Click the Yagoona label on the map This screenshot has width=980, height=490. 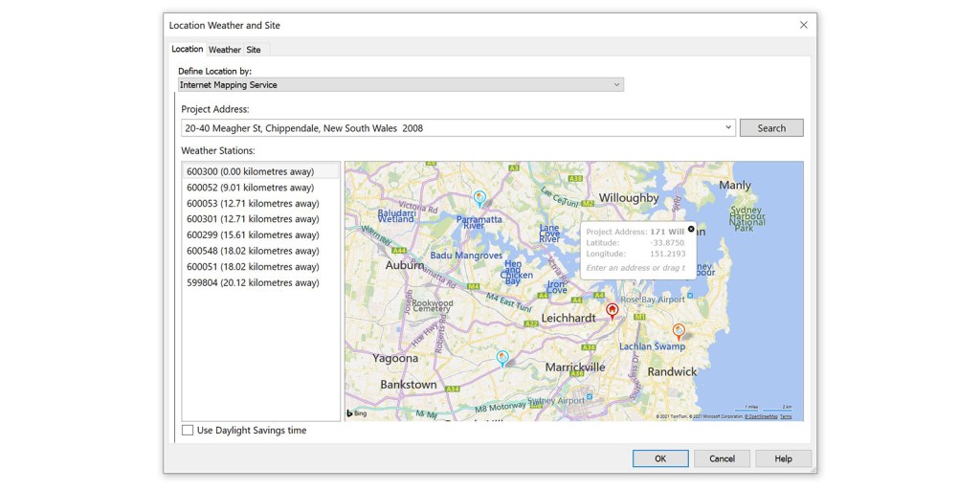[395, 358]
